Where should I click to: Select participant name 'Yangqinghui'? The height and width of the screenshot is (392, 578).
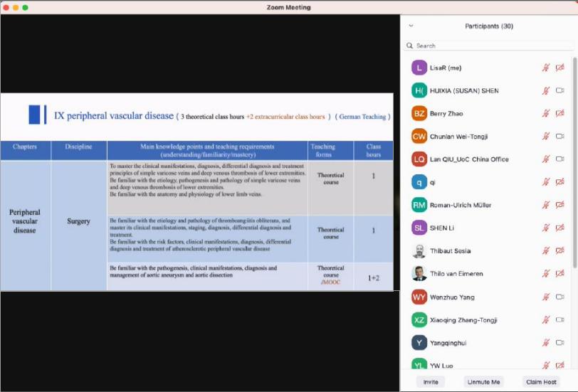tap(448, 343)
